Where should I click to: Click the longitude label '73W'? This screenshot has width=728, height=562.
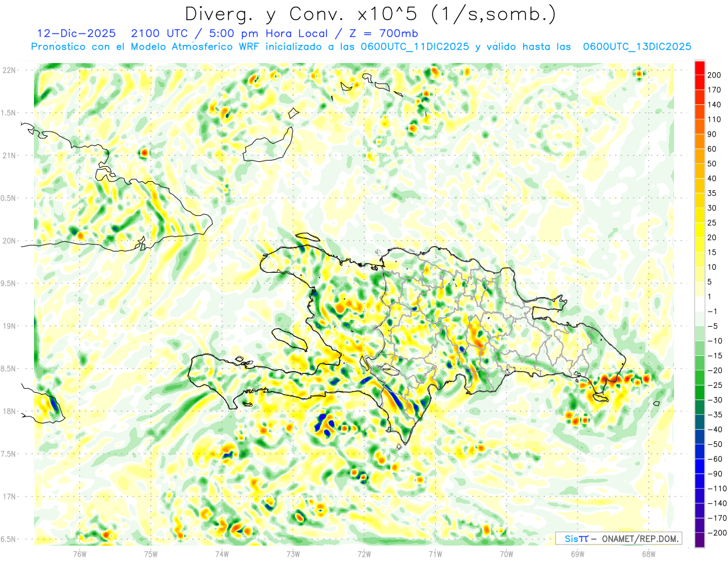click(293, 554)
